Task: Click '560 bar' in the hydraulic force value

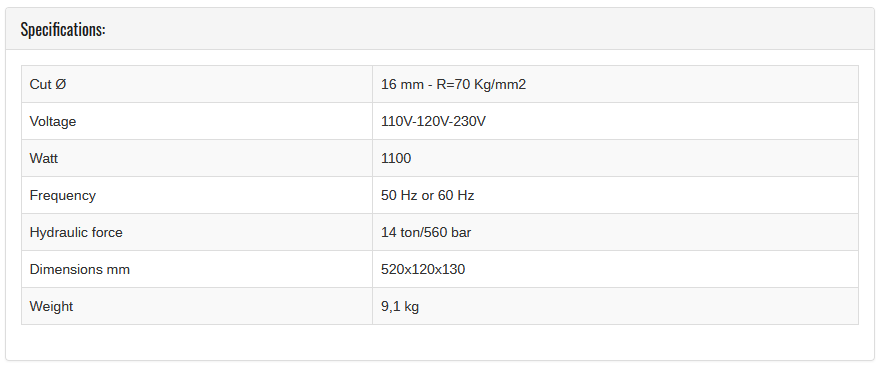Action: [448, 232]
